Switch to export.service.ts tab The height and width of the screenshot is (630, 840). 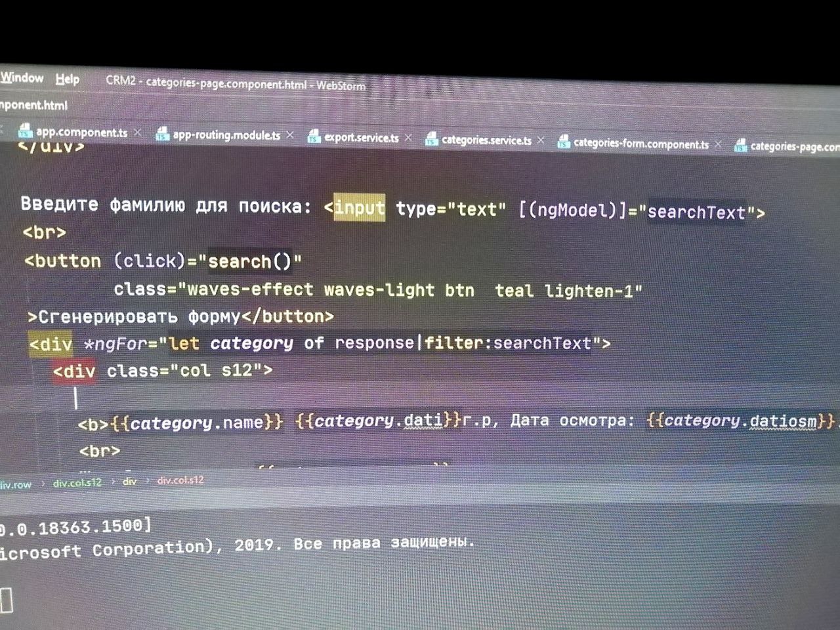[362, 137]
